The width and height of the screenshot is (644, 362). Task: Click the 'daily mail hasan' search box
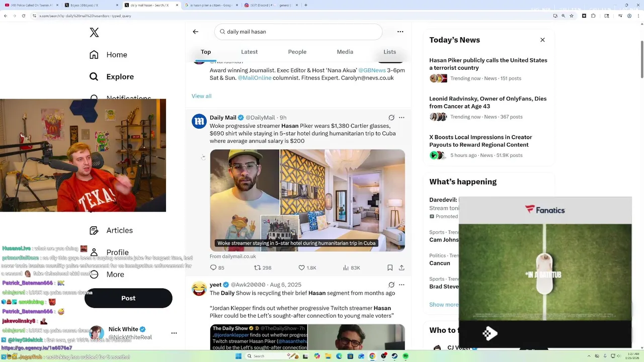[298, 32]
